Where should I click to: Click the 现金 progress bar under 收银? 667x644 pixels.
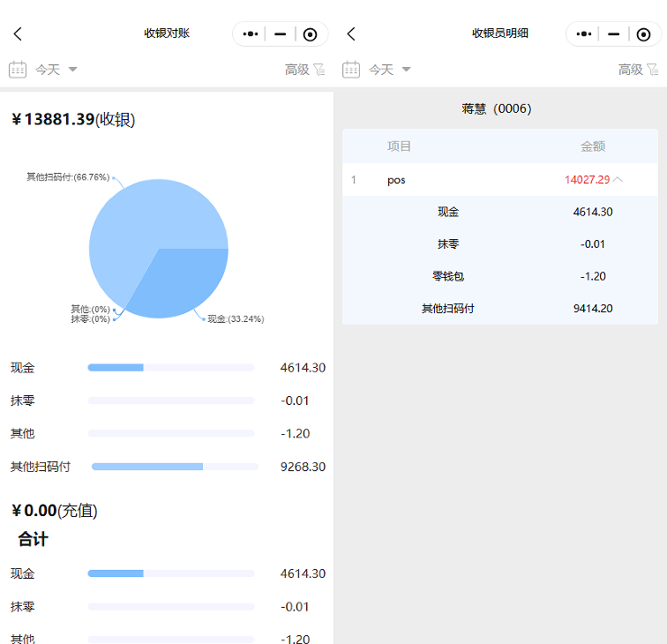(x=170, y=368)
